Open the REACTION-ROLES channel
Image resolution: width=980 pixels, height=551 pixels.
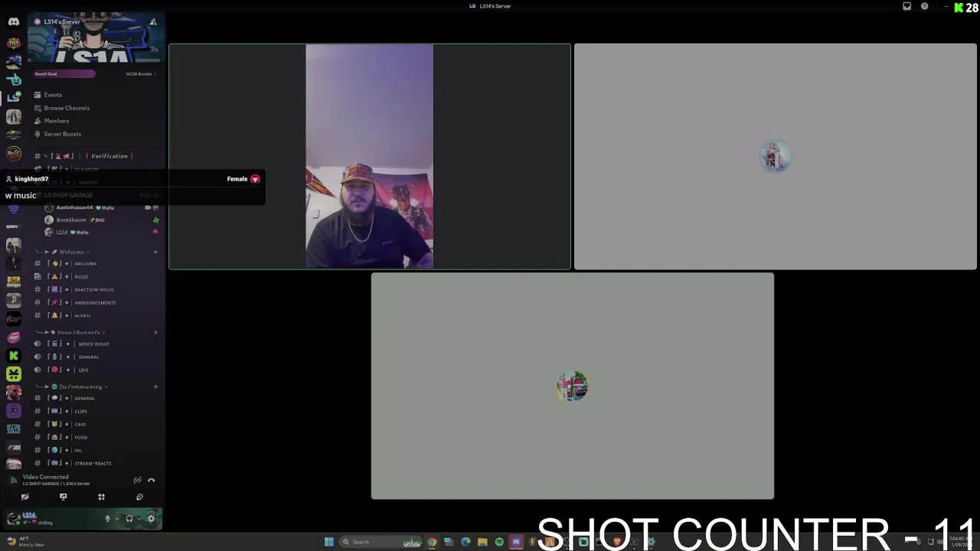(x=94, y=289)
